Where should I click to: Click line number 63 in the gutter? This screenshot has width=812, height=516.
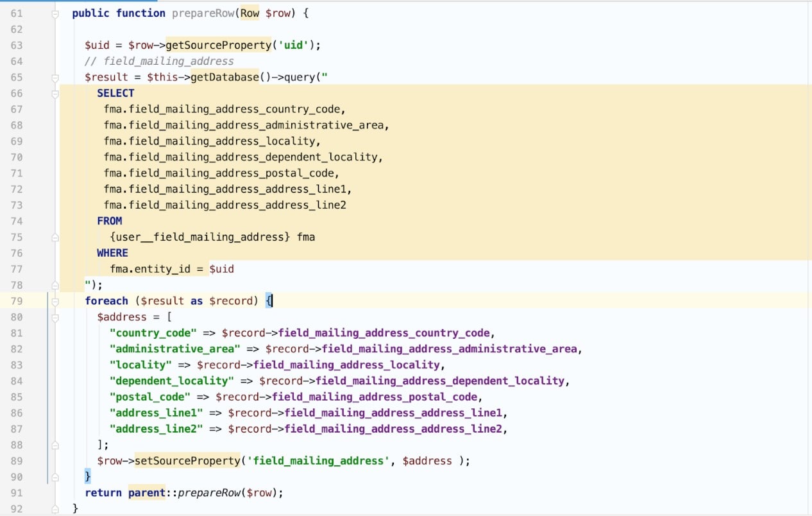(x=17, y=46)
